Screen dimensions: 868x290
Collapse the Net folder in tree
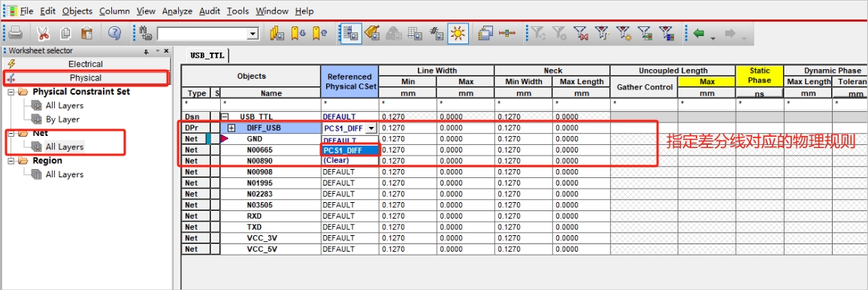(11, 134)
